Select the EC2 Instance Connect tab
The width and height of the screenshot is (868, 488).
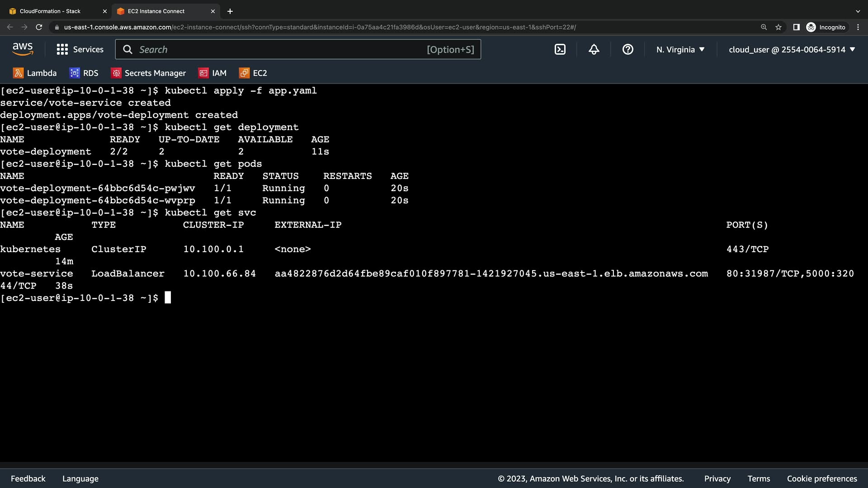click(156, 11)
